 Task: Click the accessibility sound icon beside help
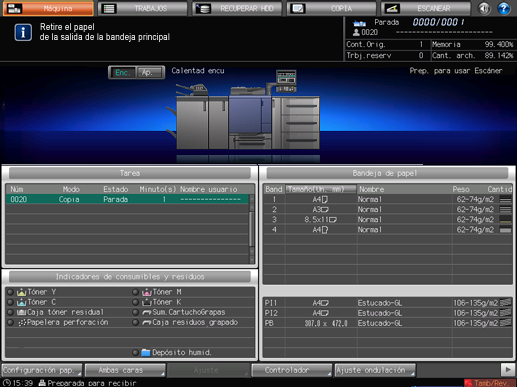tap(484, 8)
